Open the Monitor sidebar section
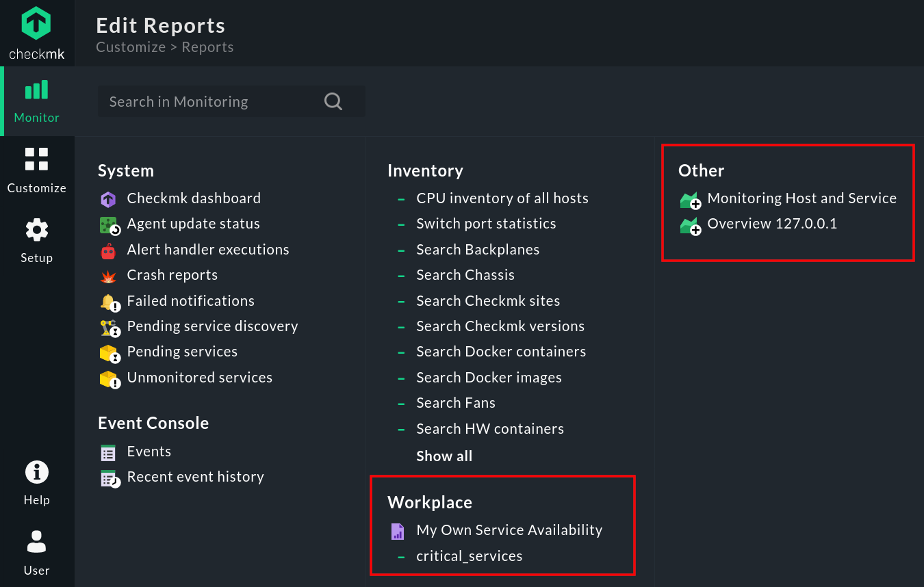Viewport: 924px width, 587px height. (x=37, y=101)
